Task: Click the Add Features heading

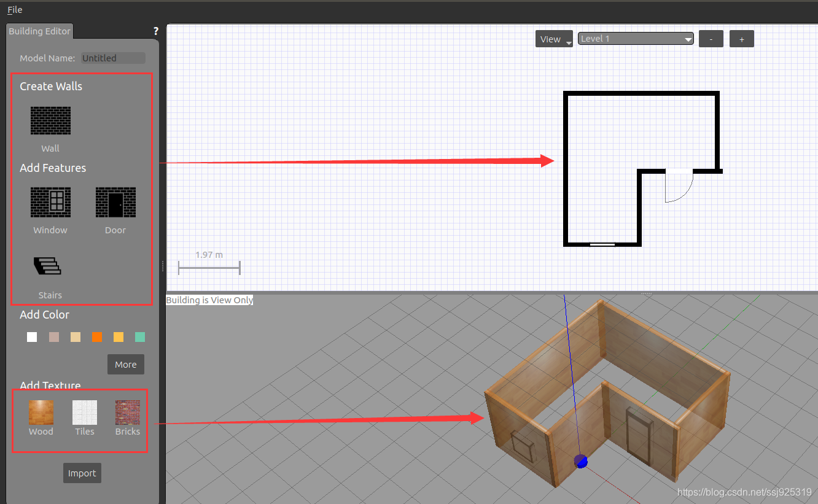Action: 53,168
